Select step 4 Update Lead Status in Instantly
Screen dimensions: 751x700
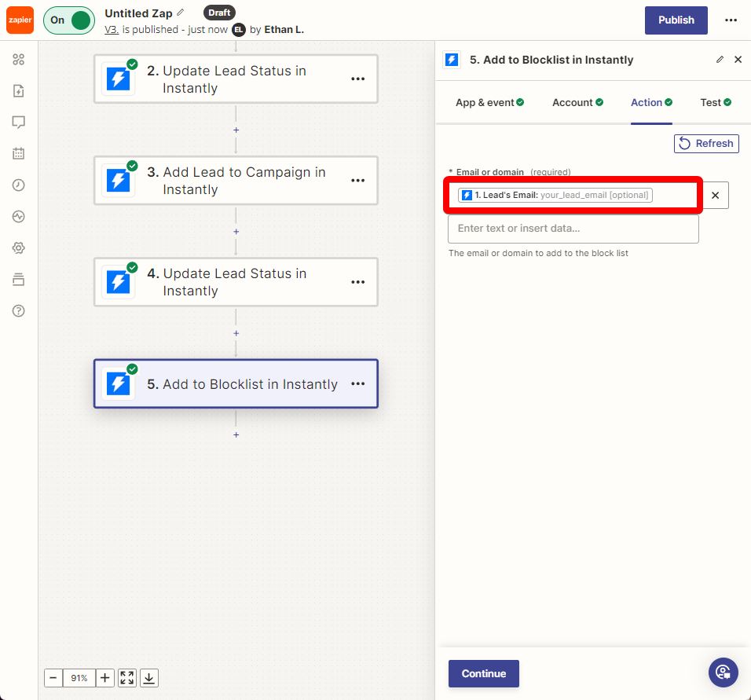(236, 282)
